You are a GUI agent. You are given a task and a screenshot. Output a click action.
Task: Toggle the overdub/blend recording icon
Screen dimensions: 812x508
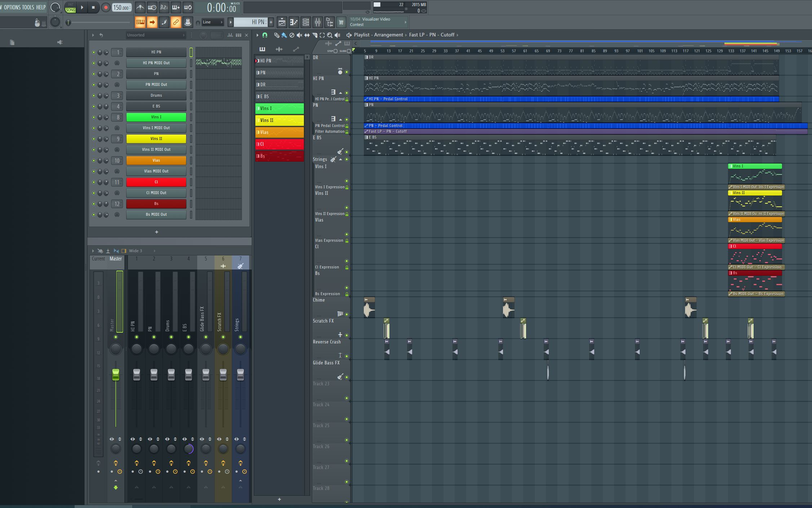point(176,7)
